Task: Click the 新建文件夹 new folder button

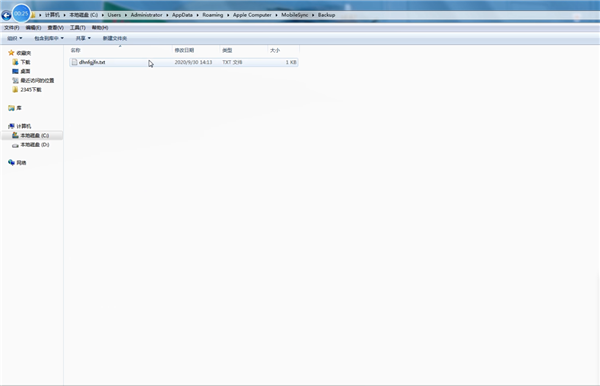Action: (115, 38)
